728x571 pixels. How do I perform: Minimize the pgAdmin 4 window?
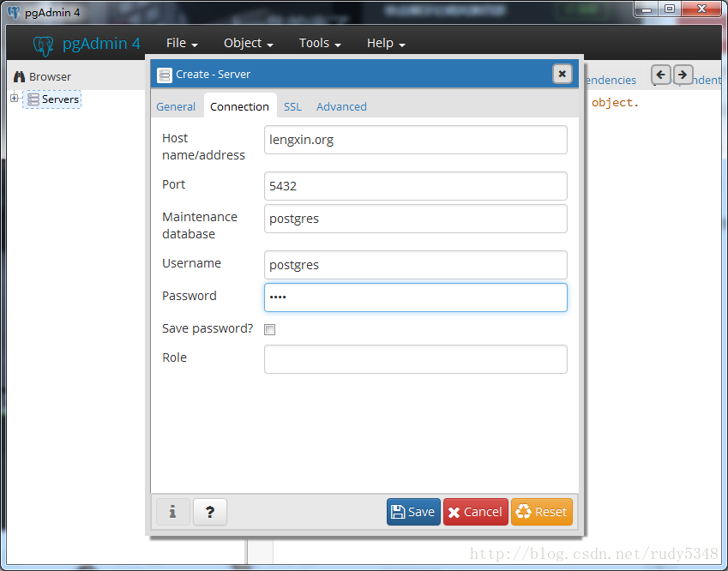pyautogui.click(x=647, y=9)
